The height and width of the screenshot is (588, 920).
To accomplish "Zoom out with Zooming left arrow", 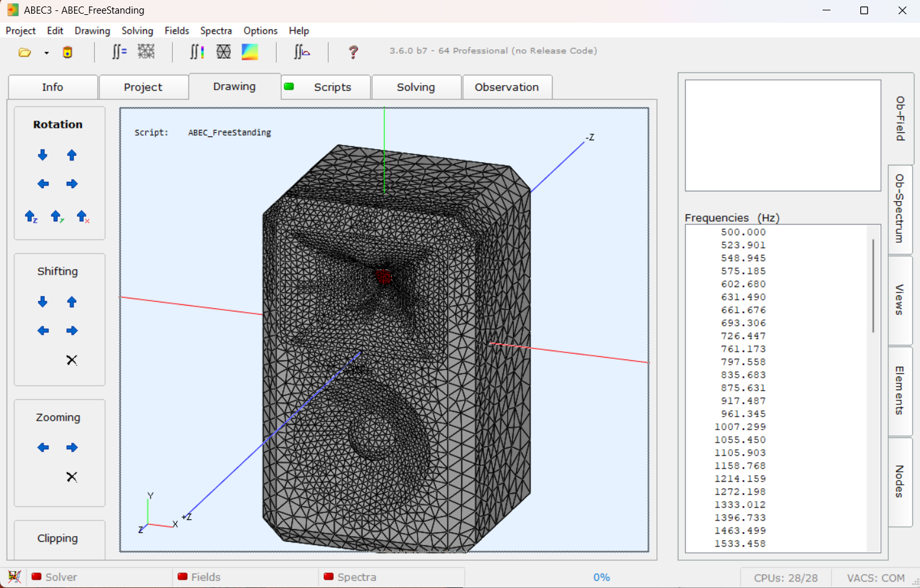I will click(43, 448).
